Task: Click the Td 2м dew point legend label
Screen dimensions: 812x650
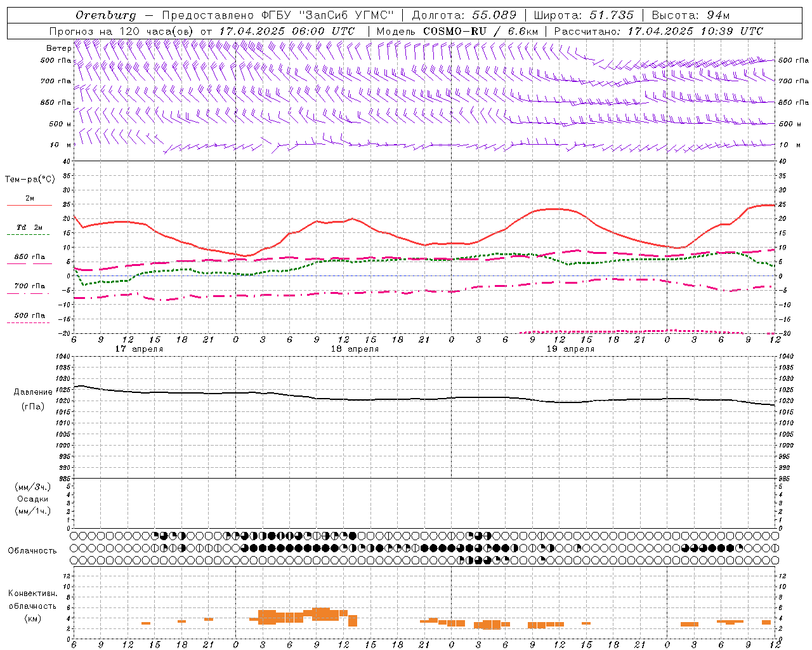Action: 29,227
